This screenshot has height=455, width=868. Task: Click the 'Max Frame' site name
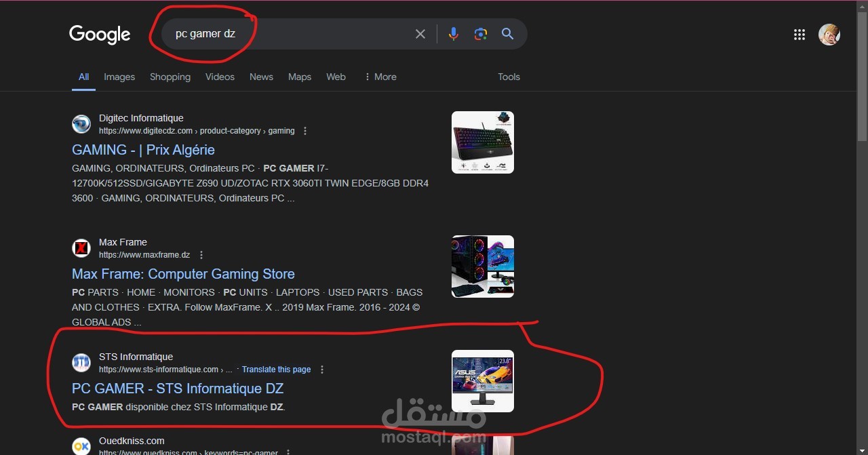coord(123,242)
